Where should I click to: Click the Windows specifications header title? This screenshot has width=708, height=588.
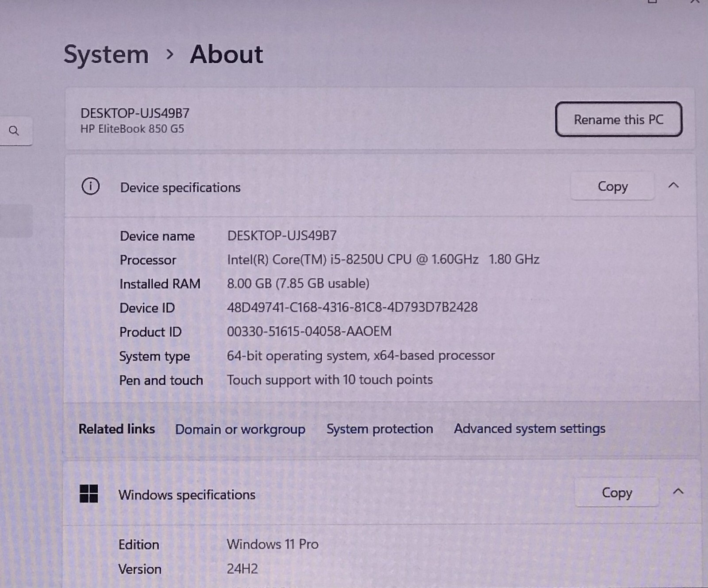(x=187, y=495)
